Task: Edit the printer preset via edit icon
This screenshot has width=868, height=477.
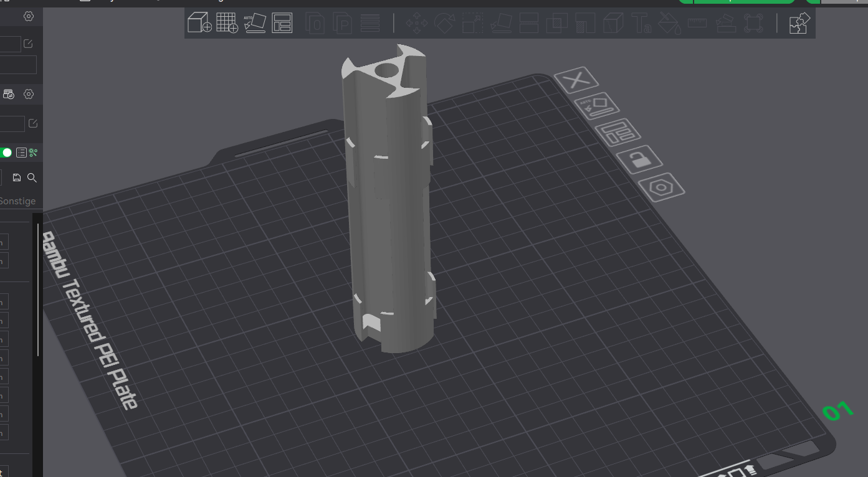Action: pyautogui.click(x=28, y=44)
